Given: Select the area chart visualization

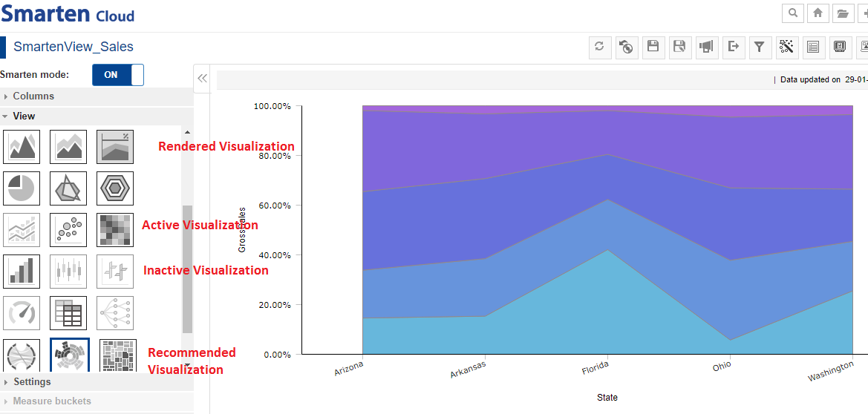Looking at the screenshot, I should point(22,147).
